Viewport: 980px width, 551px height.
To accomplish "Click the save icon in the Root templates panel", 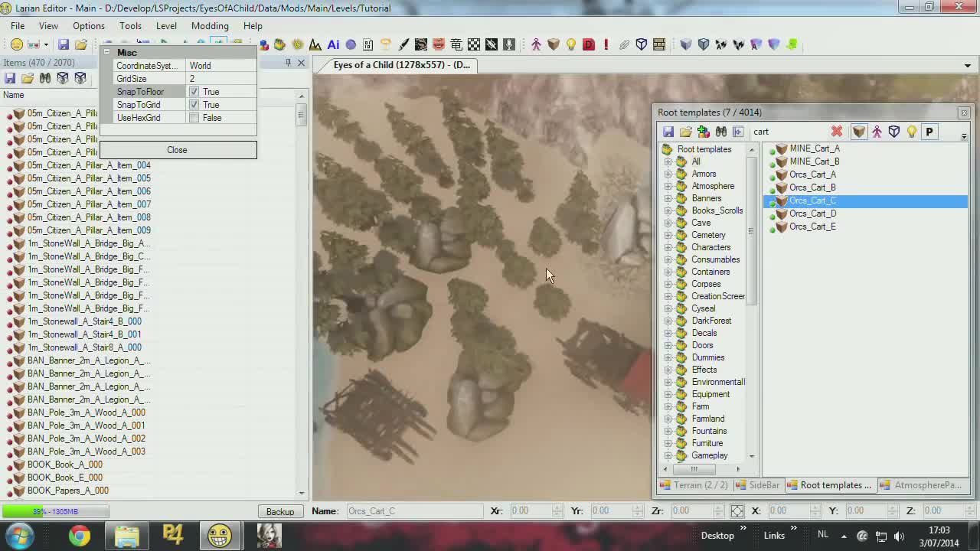I will tap(668, 132).
